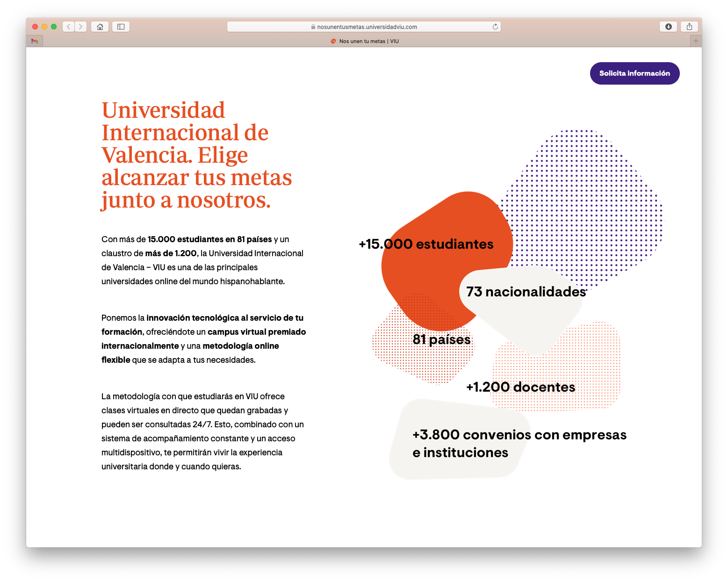This screenshot has height=582, width=728.
Task: Click the nosunentusmetas.universidadviu.com address field
Action: click(364, 27)
